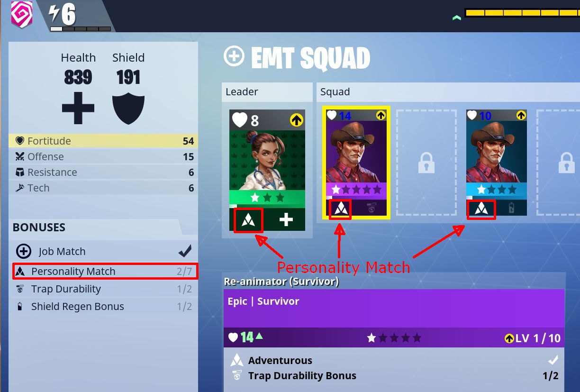Select the Fortitude stat row
This screenshot has height=392, width=580.
pyautogui.click(x=102, y=141)
